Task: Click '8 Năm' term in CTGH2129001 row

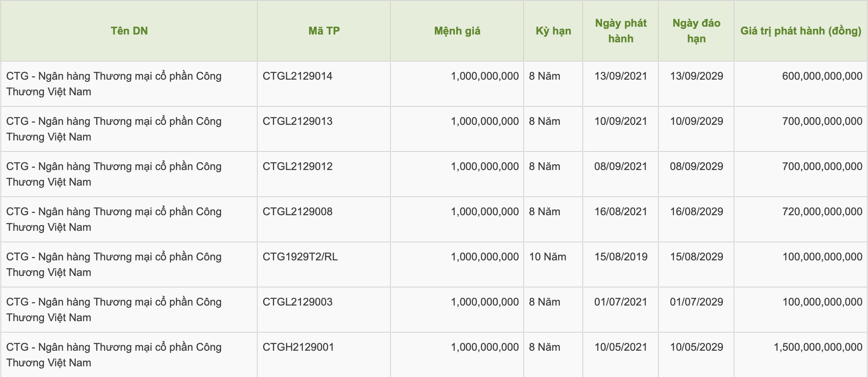Action: pyautogui.click(x=545, y=347)
